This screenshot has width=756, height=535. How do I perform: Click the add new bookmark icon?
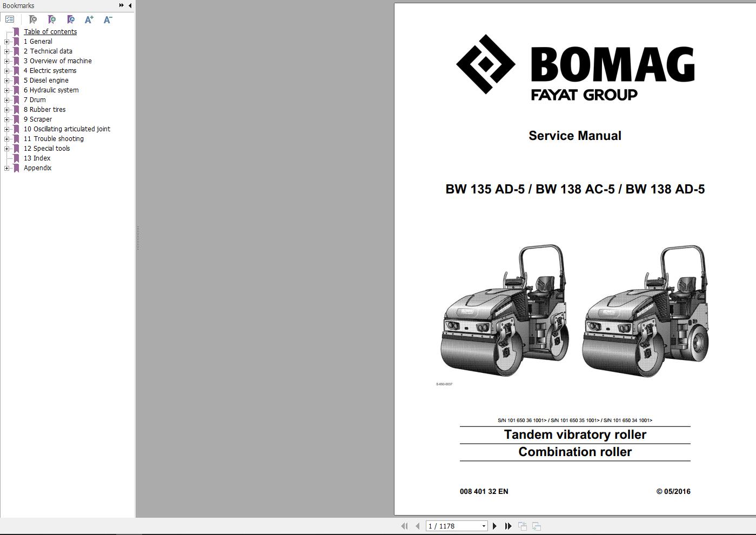click(x=51, y=19)
